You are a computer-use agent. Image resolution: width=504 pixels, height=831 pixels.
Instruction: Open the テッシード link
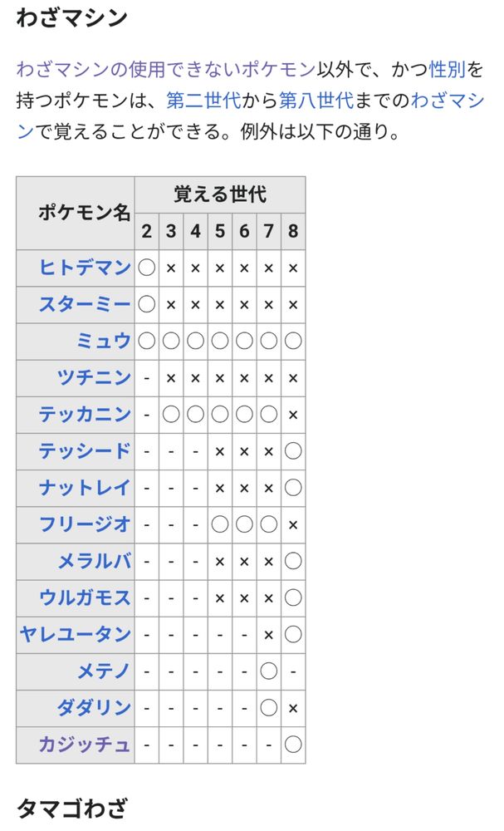pos(85,451)
